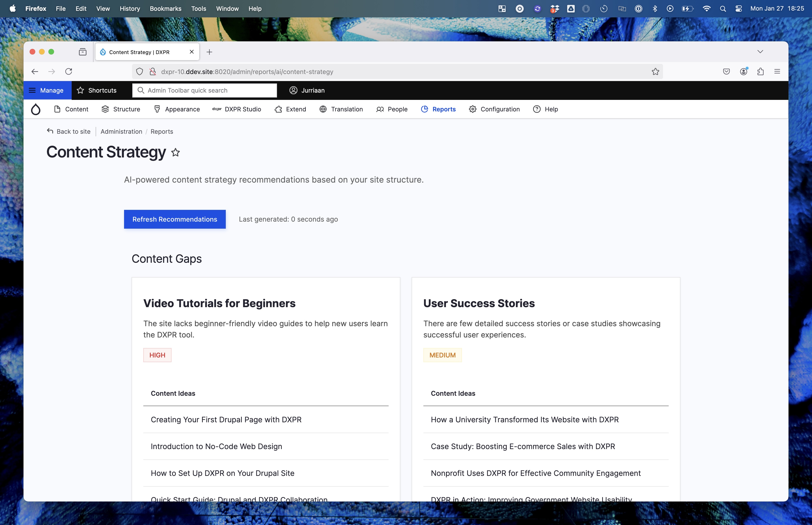
Task: Follow the Reports breadcrumb link
Action: tap(162, 132)
